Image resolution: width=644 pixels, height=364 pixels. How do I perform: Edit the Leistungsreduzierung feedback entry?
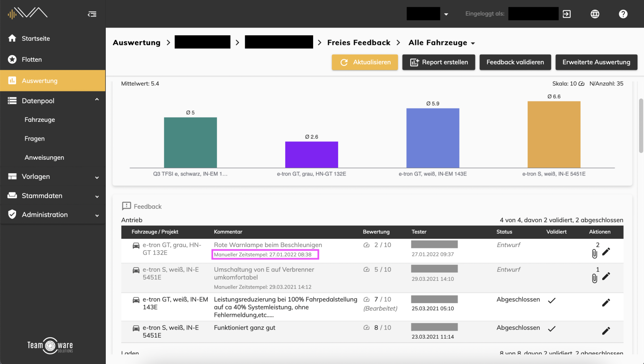(x=606, y=303)
